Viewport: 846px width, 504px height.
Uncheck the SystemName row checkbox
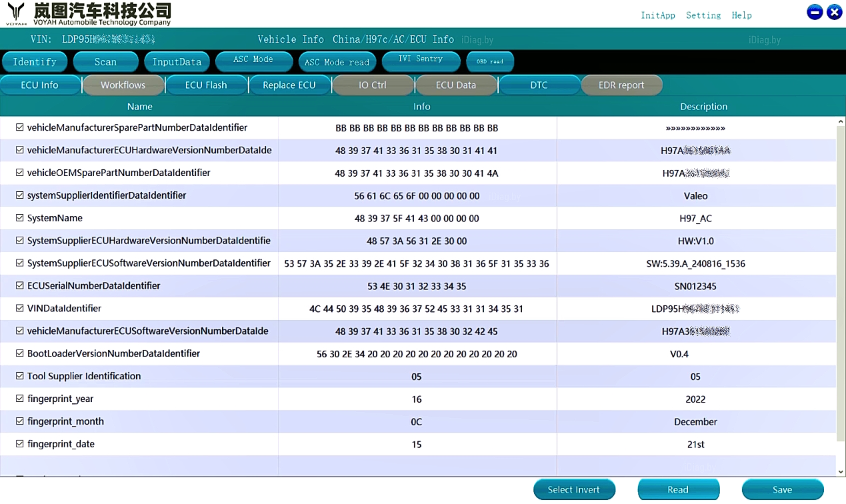point(19,218)
